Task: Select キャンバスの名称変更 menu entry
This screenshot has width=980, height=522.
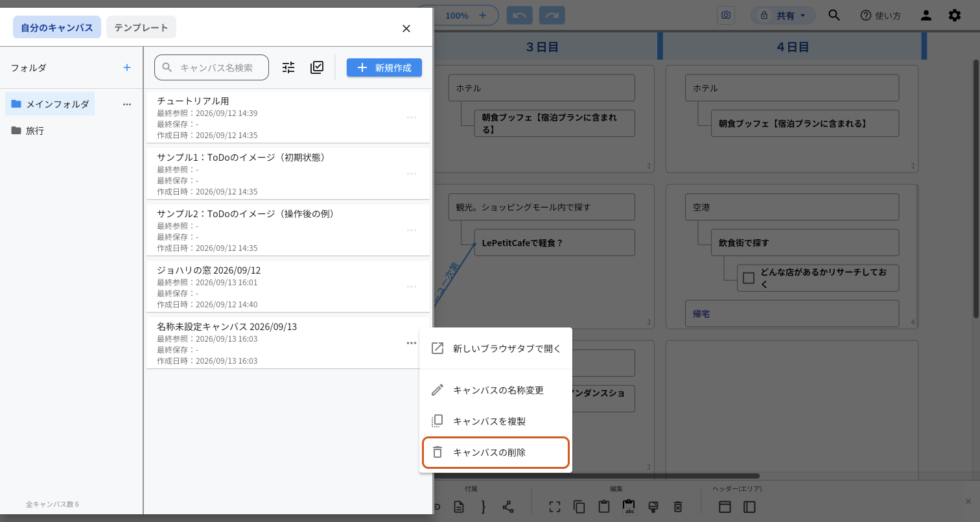Action: 495,390
